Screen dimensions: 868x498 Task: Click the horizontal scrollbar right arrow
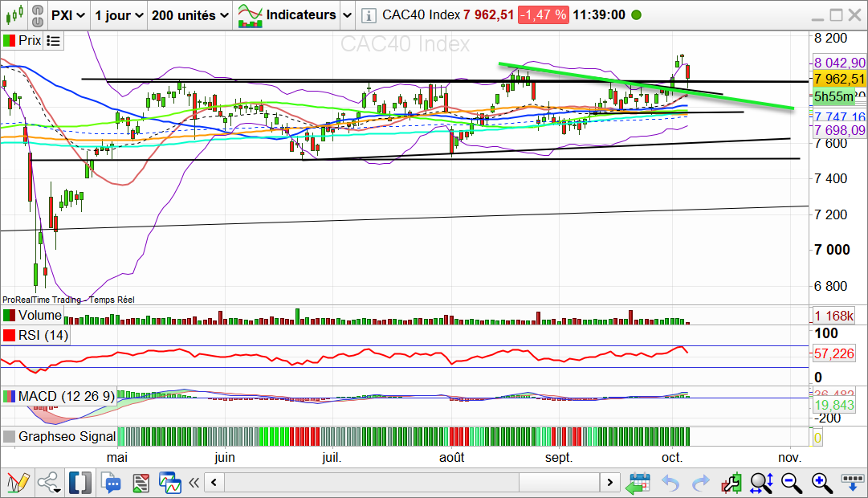coord(611,483)
